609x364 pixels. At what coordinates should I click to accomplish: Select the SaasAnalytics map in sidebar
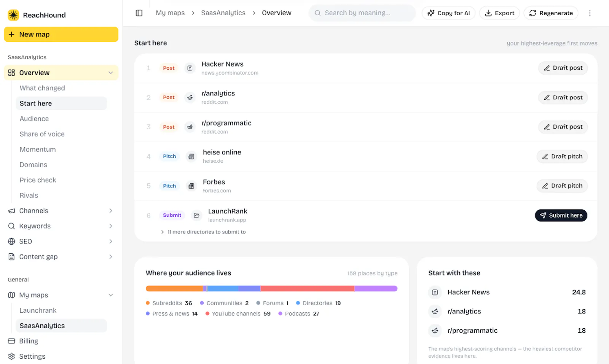coord(61,326)
